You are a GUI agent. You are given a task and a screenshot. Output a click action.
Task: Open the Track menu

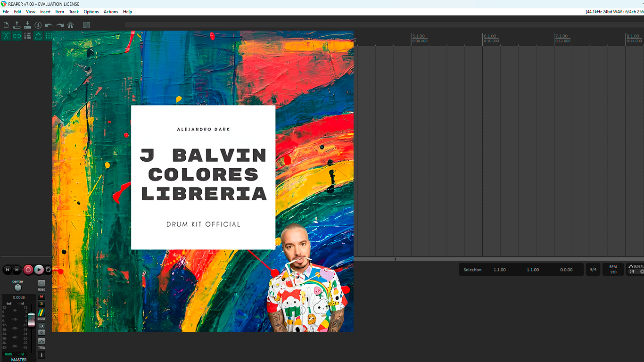tap(74, 12)
